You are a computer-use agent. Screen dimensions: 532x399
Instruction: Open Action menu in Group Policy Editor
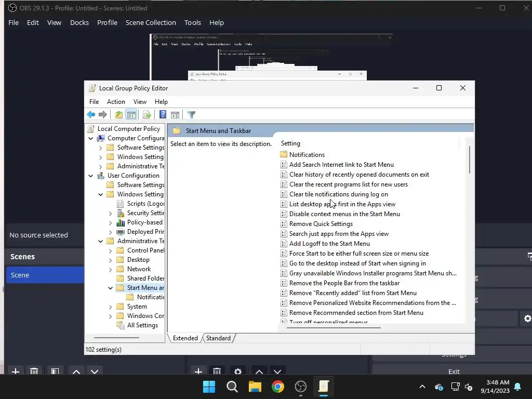[x=116, y=102]
